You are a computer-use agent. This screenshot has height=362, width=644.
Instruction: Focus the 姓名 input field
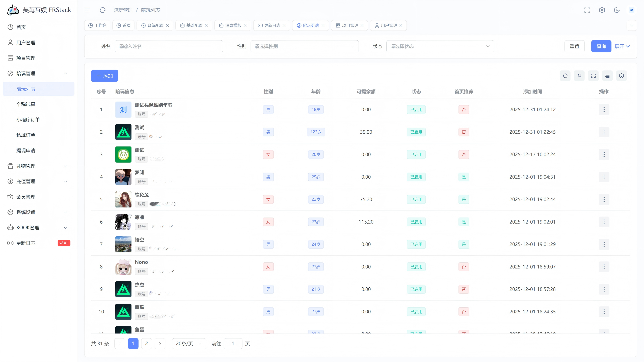click(x=169, y=46)
